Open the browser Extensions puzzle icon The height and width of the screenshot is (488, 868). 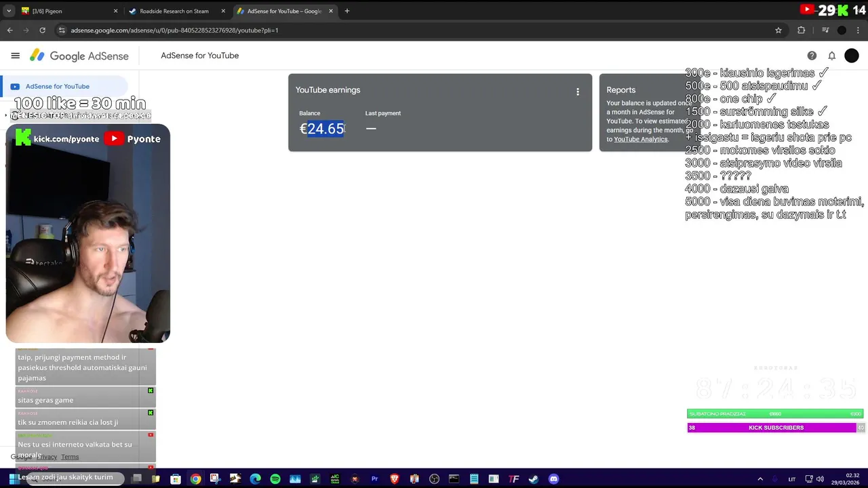[x=802, y=30]
